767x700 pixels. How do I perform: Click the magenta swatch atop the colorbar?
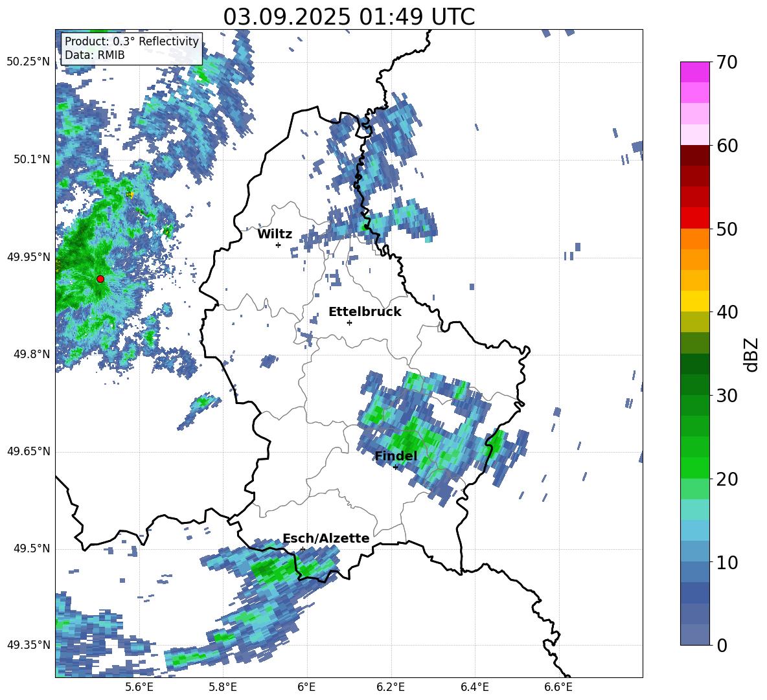[x=694, y=73]
